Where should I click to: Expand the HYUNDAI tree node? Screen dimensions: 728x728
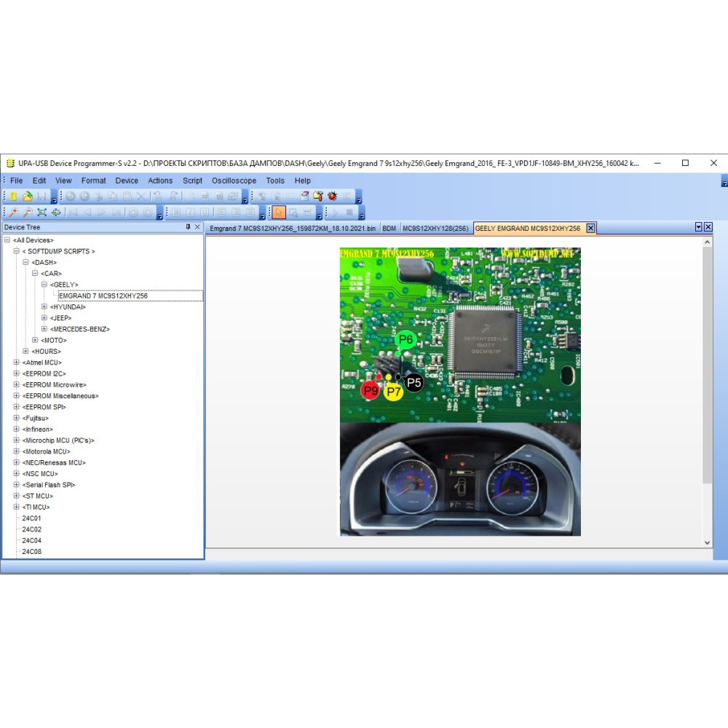44,307
